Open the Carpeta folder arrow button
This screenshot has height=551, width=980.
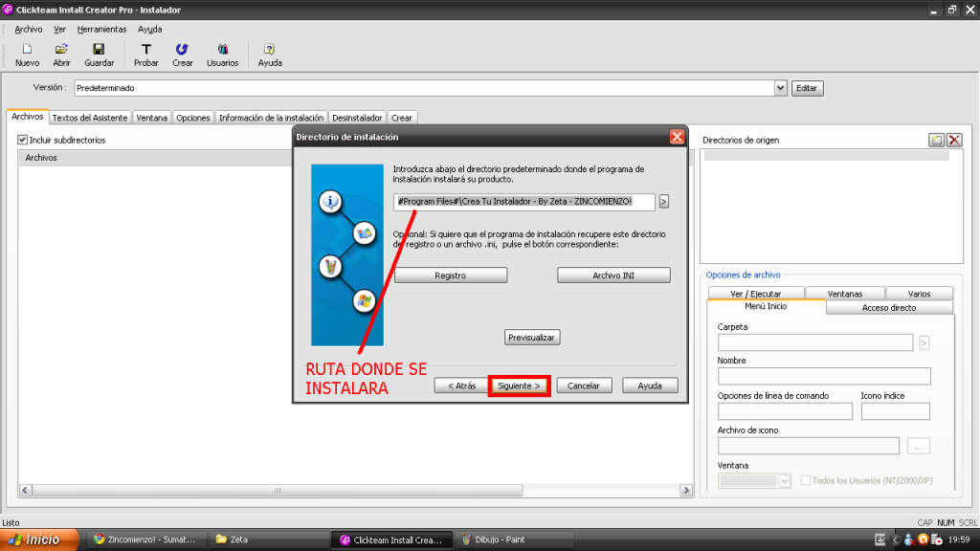(924, 342)
